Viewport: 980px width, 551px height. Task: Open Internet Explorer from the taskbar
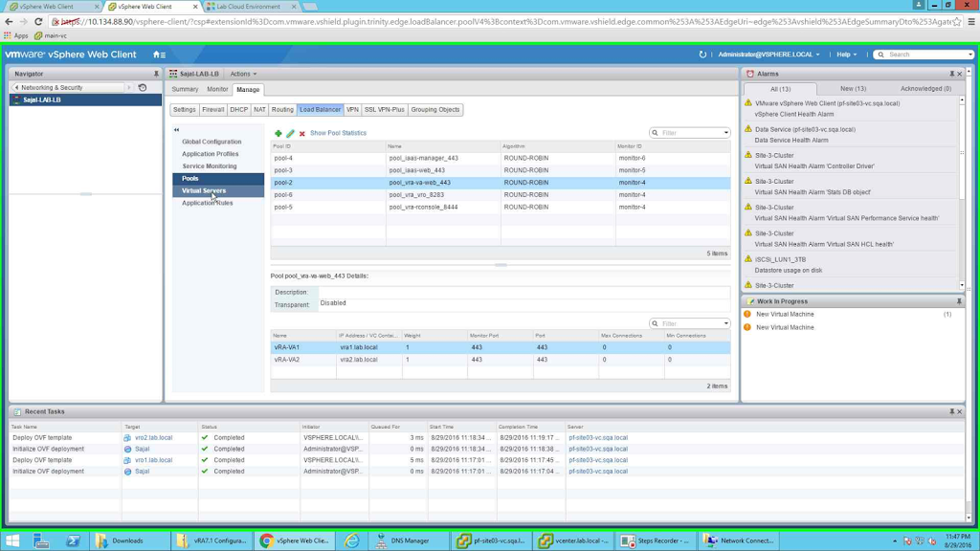(352, 540)
